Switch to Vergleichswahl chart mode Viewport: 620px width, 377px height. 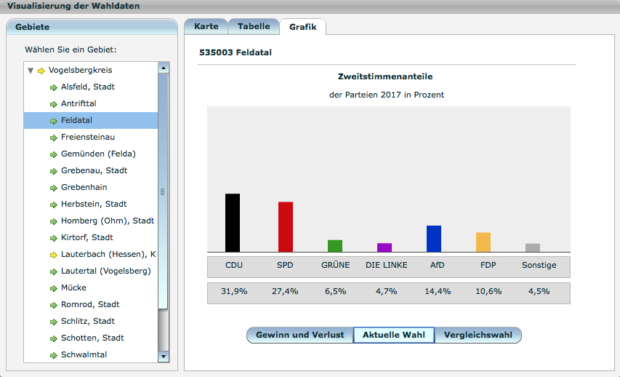coord(478,335)
